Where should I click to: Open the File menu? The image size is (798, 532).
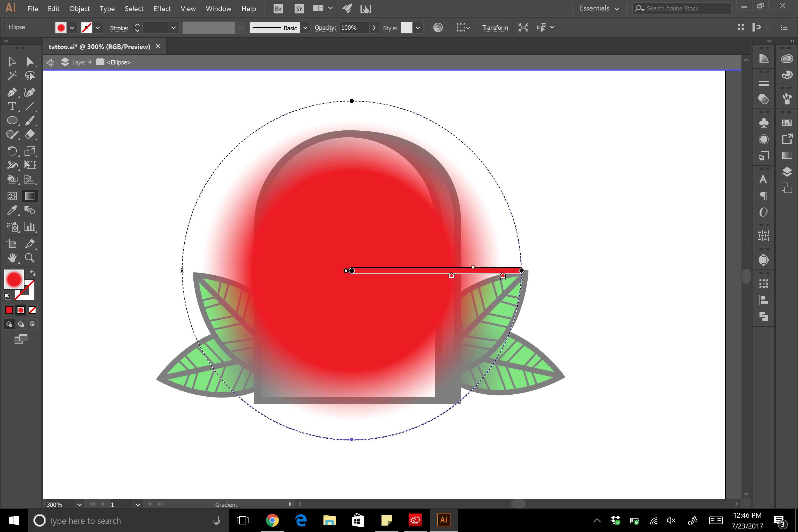pyautogui.click(x=33, y=8)
